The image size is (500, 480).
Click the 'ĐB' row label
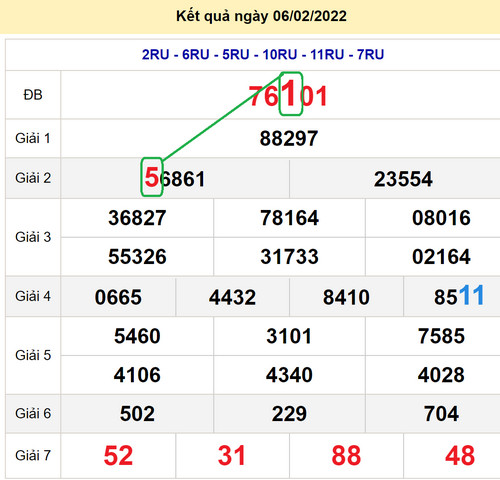[33, 95]
